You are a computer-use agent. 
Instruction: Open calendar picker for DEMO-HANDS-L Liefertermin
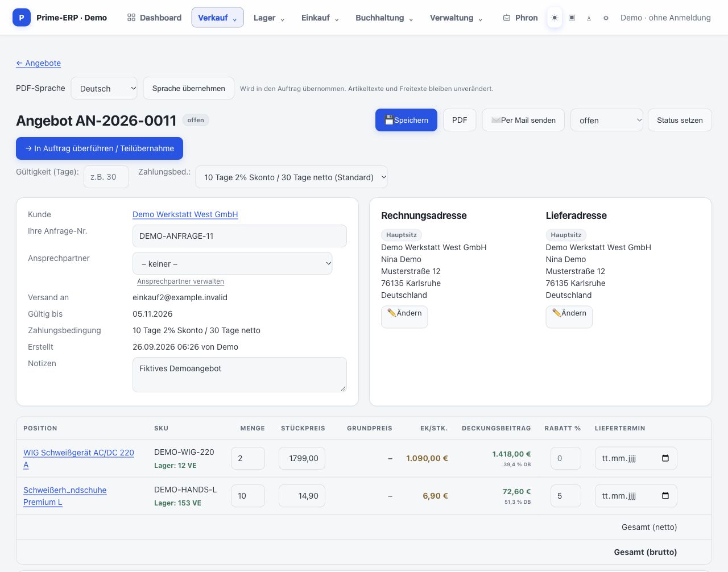coord(665,496)
